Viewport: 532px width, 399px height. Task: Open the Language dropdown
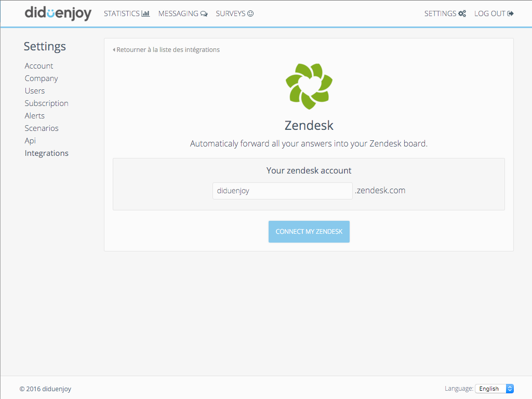pos(495,389)
